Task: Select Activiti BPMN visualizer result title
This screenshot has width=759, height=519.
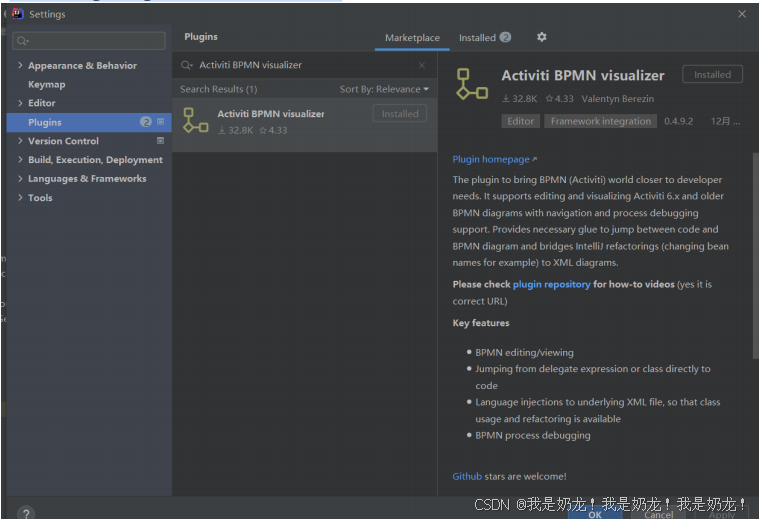Action: (271, 114)
